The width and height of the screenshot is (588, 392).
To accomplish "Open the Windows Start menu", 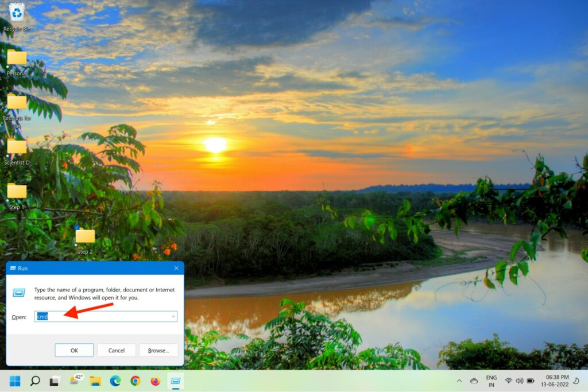I will tap(15, 381).
